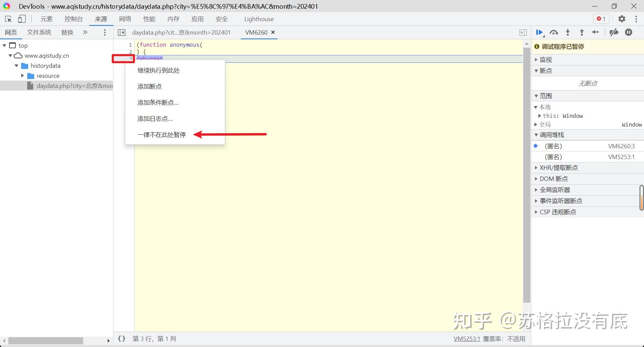This screenshot has width=644, height=347.
Task: Step out of current function
Action: [582, 33]
